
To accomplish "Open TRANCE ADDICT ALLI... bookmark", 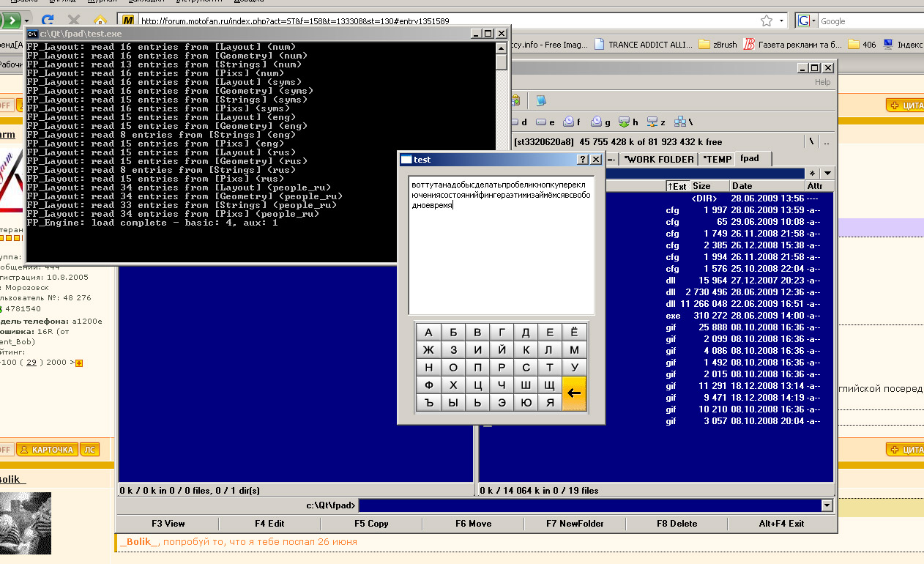I will pyautogui.click(x=642, y=45).
